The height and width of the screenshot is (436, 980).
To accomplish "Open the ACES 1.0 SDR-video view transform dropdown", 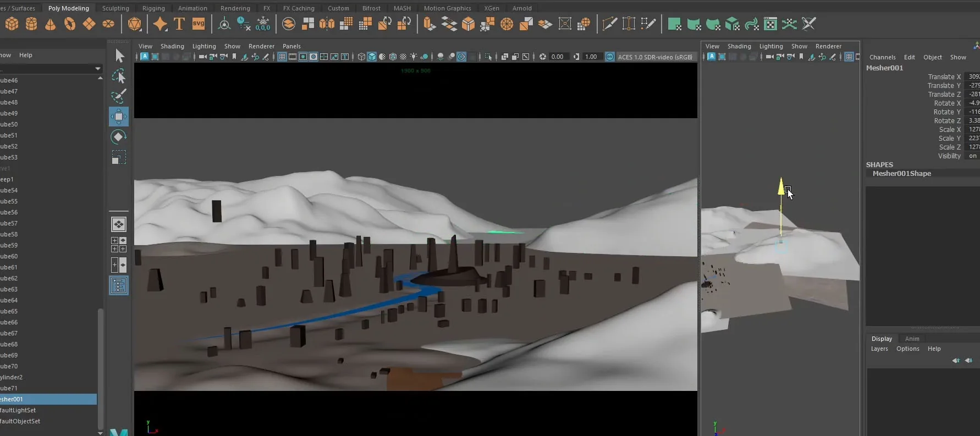I will coord(654,57).
